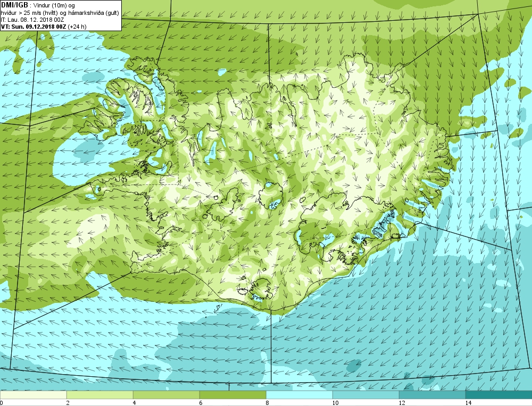Click the 0–2 m/s palest legend swatch
Screen dimensions: 532x406
33,395
